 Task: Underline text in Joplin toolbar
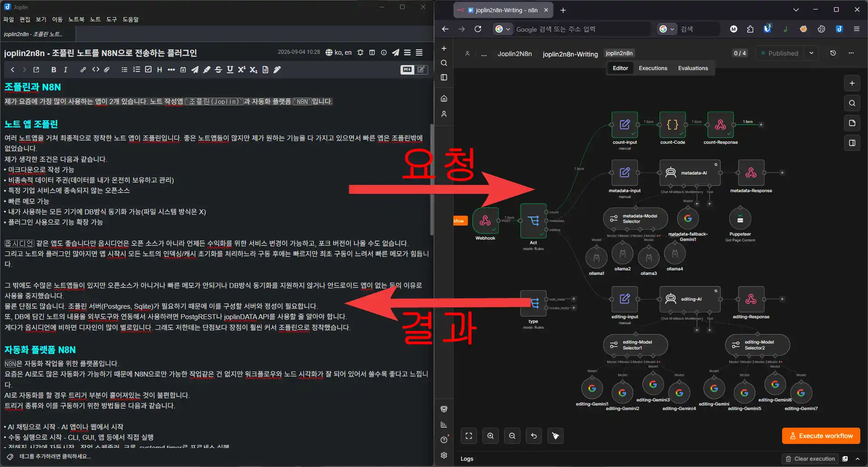[230, 70]
